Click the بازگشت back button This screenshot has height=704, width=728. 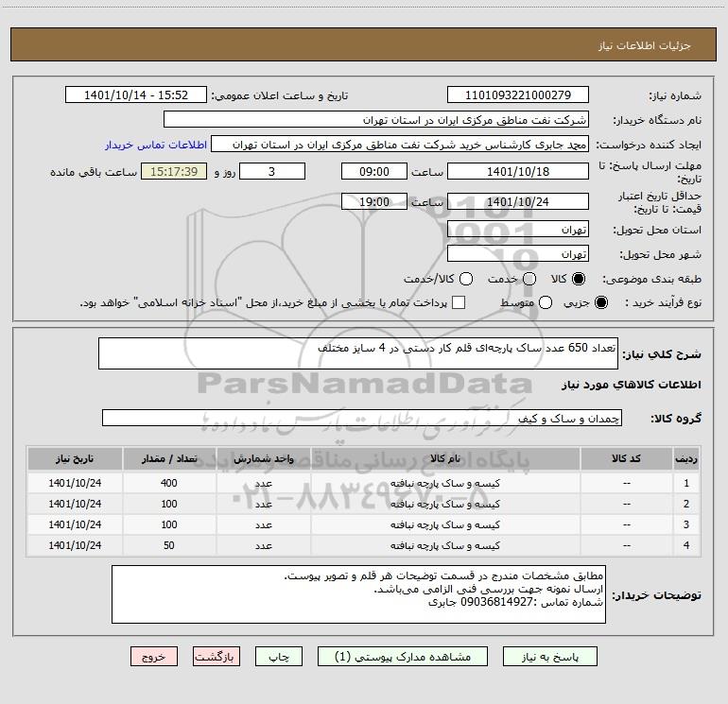(217, 657)
